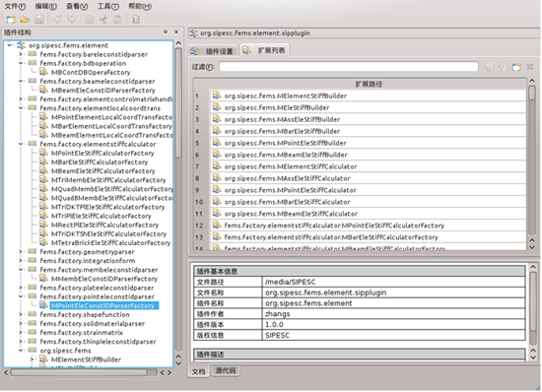Open a file with the folder icon
542x392 pixels.
(25, 20)
